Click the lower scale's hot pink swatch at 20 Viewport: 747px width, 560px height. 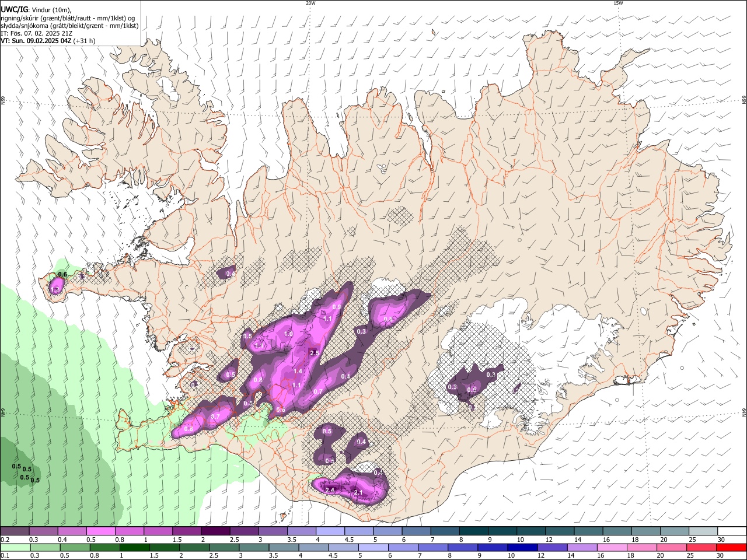point(672,548)
